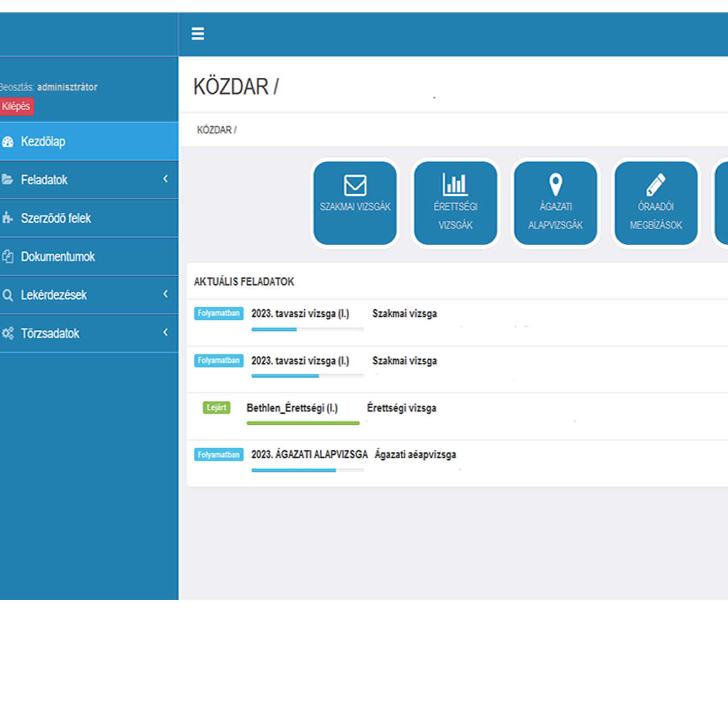This screenshot has width=728, height=728.
Task: Click the Lekérdezések magnifier icon
Action: tap(7, 295)
